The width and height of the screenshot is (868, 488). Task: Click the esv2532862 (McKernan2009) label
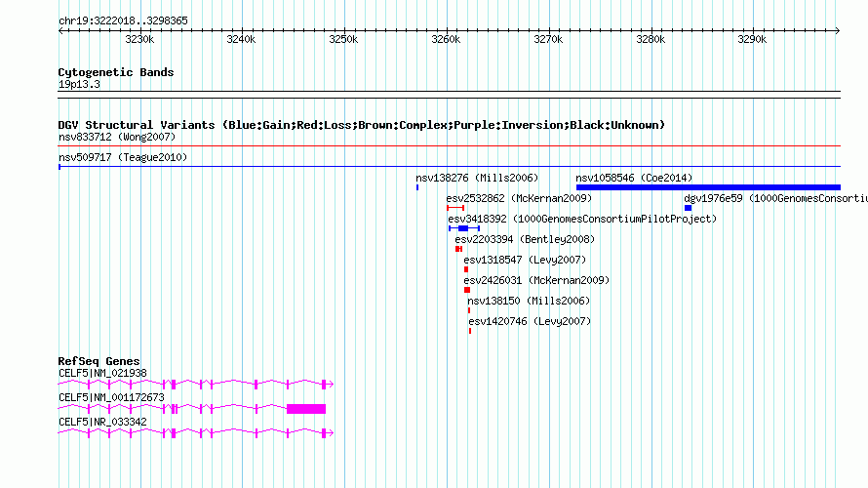519,198
